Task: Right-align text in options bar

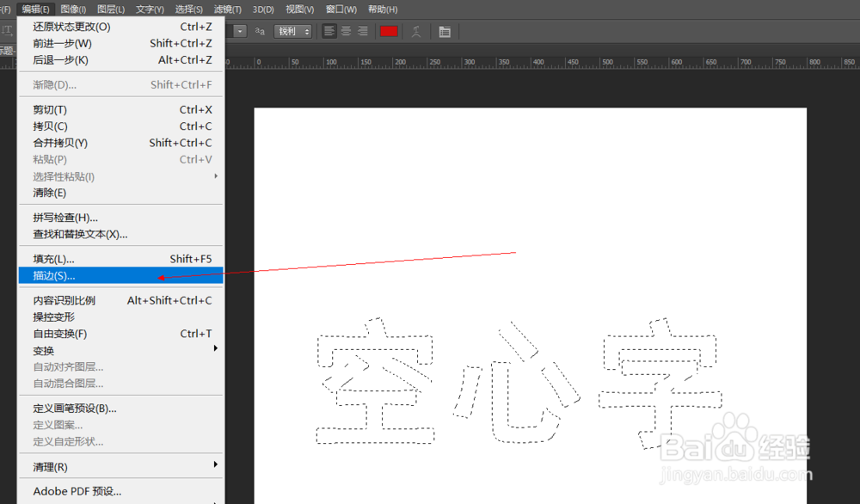Action: point(363,31)
